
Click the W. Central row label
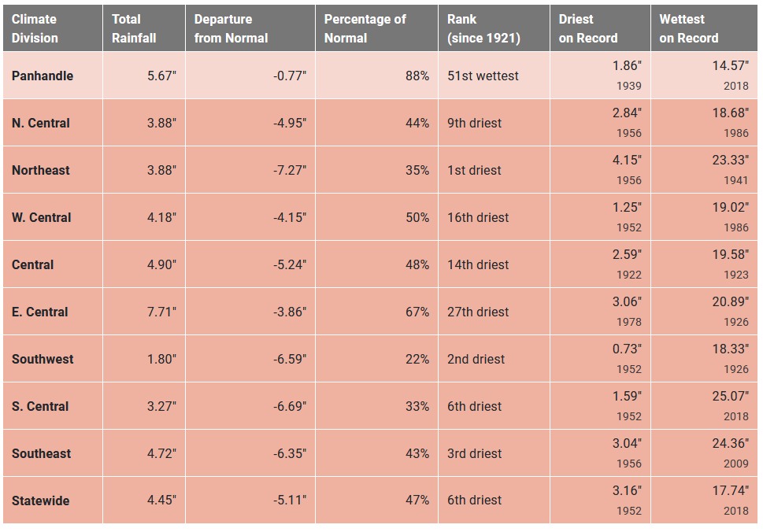coord(42,217)
